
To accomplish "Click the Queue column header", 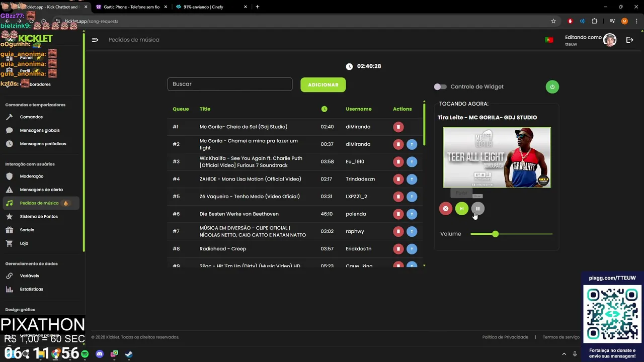I will tap(181, 109).
